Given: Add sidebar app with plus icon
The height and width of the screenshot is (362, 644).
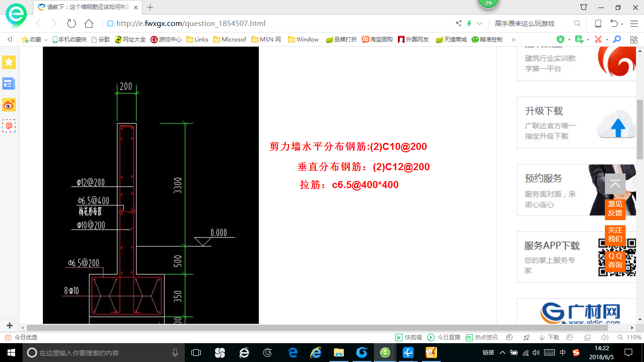Looking at the screenshot, I should coord(9,325).
